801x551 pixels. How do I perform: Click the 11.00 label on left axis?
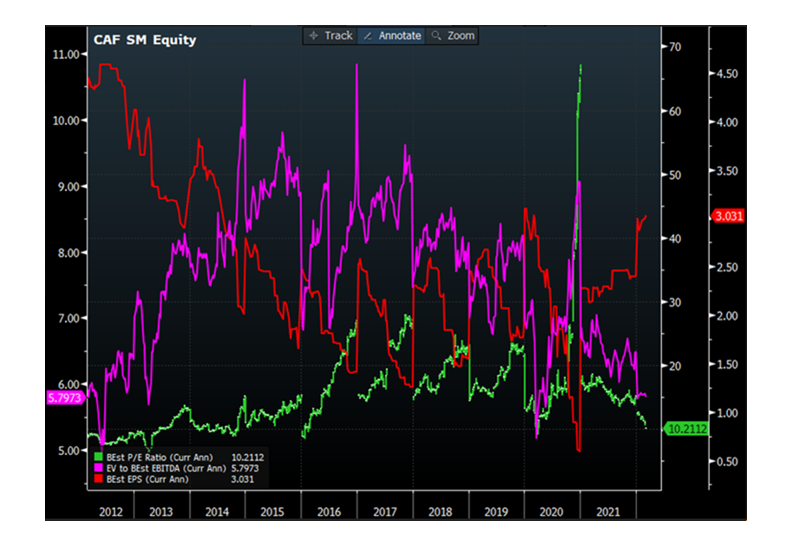[x=66, y=54]
